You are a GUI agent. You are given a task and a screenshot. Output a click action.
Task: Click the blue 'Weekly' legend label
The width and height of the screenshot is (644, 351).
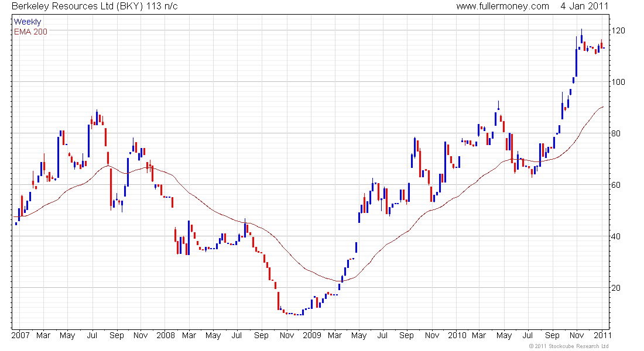[28, 22]
